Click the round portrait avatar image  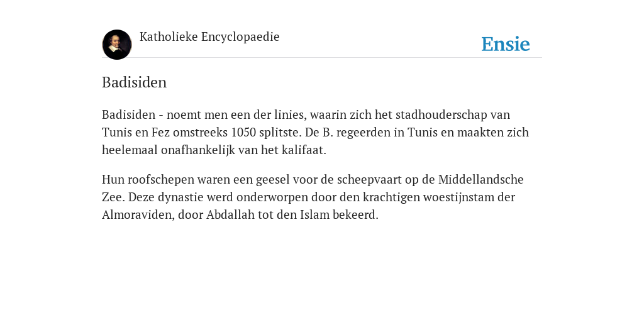point(116,45)
